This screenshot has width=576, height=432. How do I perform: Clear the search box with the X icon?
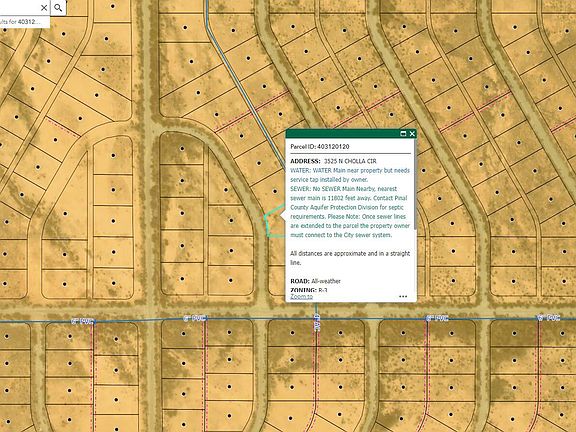coord(44,8)
